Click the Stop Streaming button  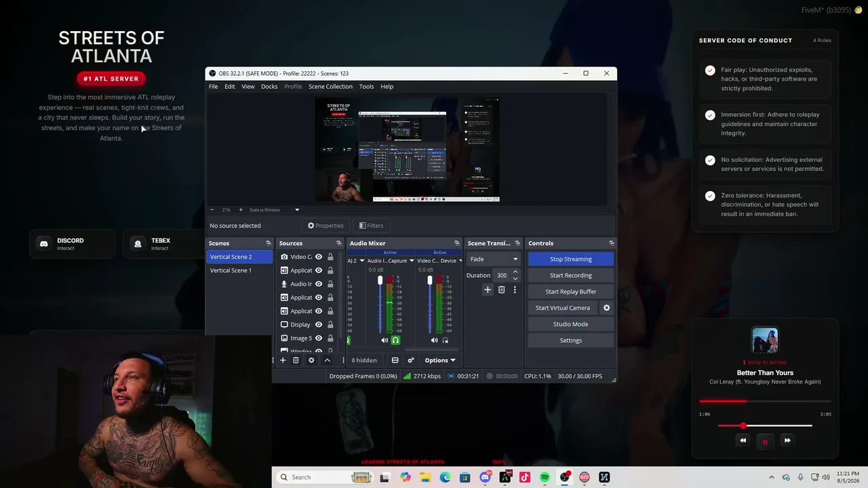tap(571, 259)
